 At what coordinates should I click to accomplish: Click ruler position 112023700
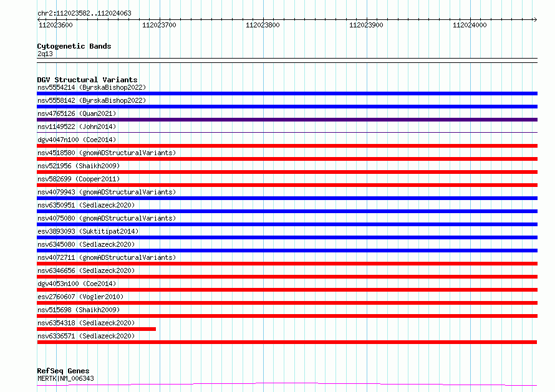pyautogui.click(x=159, y=25)
